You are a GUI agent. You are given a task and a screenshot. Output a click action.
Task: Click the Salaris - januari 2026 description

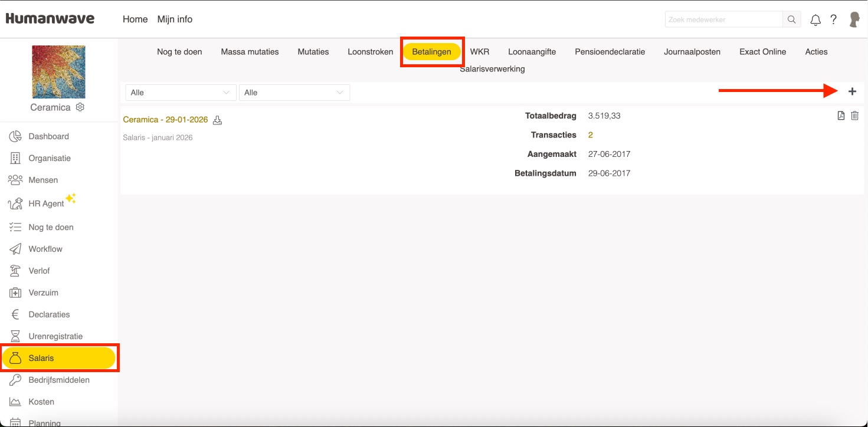coord(158,137)
